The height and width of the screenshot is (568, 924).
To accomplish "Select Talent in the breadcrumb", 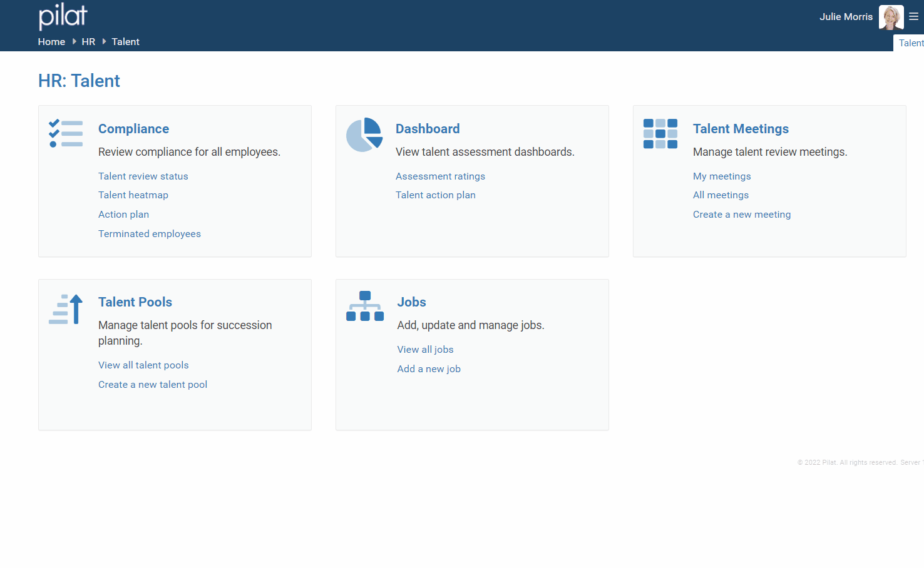I will click(x=125, y=42).
